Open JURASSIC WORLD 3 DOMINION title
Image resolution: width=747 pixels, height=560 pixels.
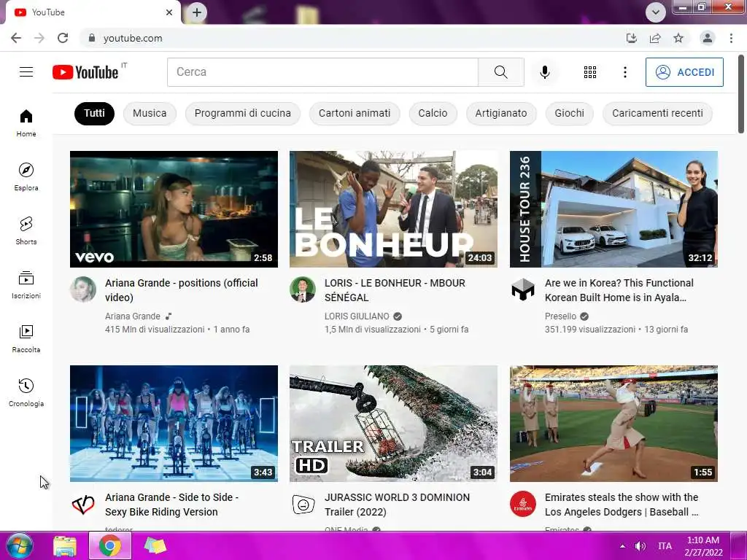click(x=397, y=505)
